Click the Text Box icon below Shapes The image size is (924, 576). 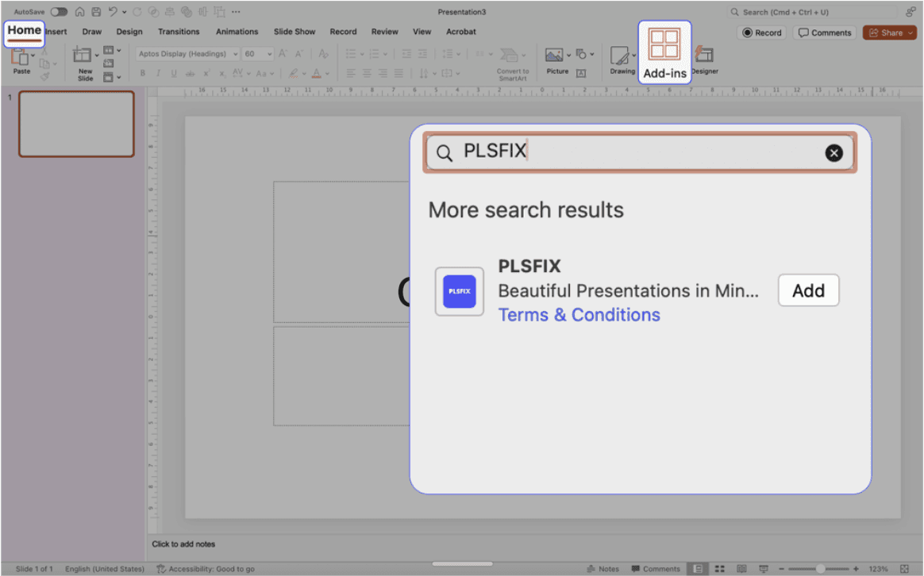(x=581, y=74)
